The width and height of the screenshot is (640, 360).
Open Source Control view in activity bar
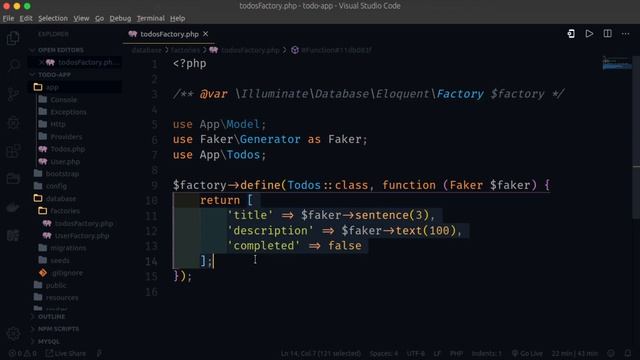(x=13, y=95)
